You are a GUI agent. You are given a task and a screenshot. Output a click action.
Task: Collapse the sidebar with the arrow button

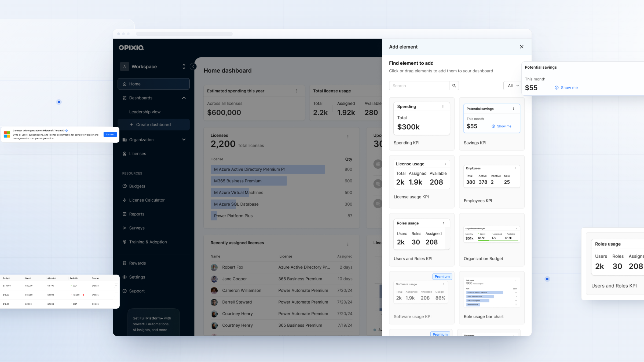pos(193,67)
